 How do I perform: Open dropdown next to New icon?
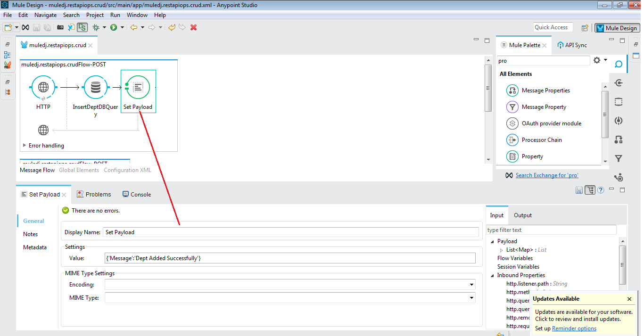pyautogui.click(x=17, y=27)
